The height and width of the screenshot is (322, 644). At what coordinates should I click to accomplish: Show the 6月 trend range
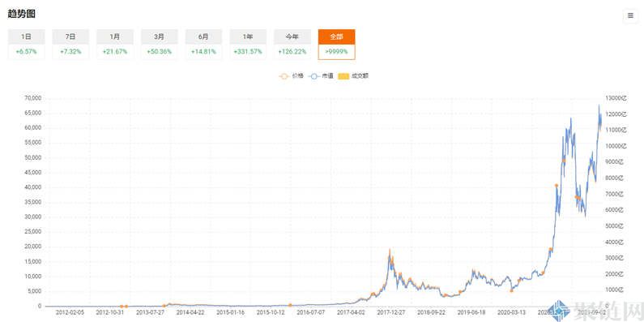point(203,45)
